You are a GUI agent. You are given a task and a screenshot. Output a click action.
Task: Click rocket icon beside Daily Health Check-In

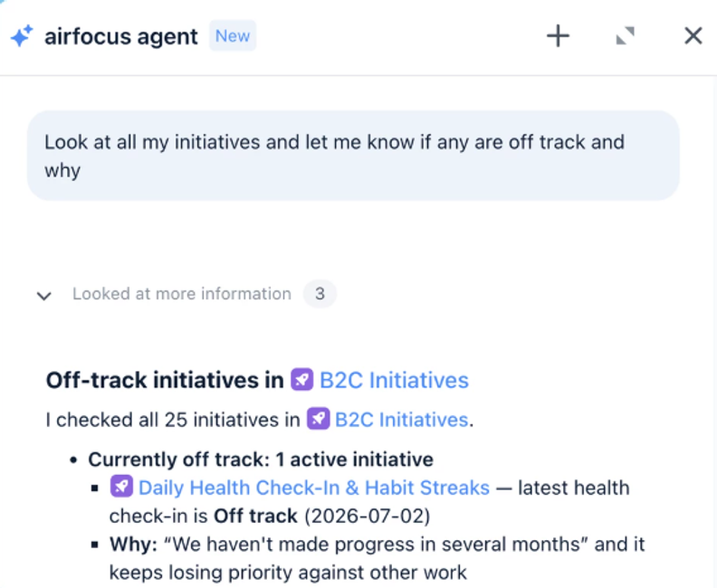(121, 486)
